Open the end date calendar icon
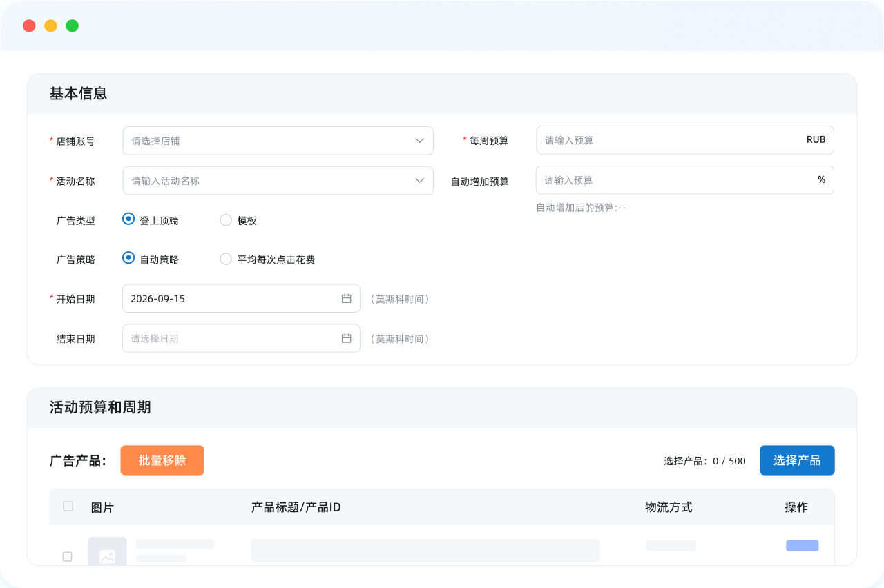This screenshot has height=588, width=884. tap(347, 339)
